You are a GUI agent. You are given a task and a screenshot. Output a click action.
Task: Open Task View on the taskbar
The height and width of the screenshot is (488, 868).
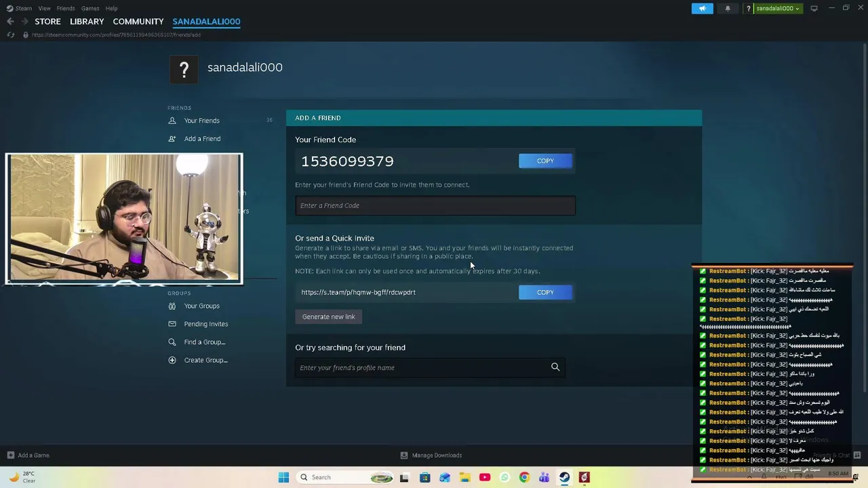(404, 477)
